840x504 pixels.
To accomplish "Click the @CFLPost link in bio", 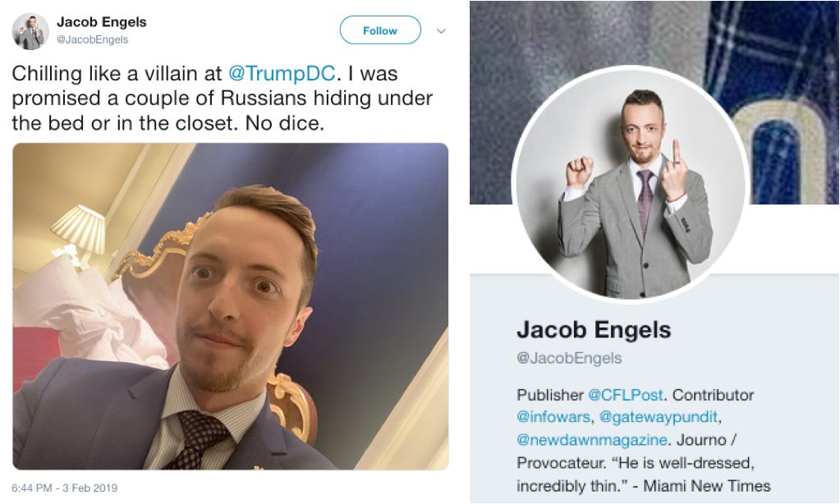I will pos(625,395).
